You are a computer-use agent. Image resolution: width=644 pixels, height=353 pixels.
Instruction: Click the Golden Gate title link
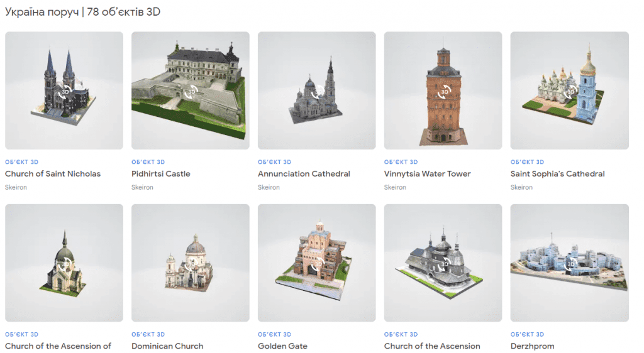pyautogui.click(x=282, y=346)
